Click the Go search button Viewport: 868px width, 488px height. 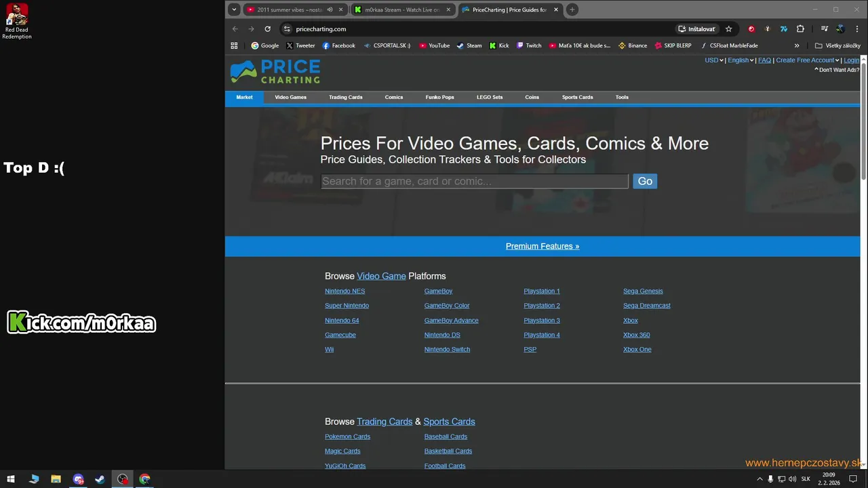pos(645,181)
